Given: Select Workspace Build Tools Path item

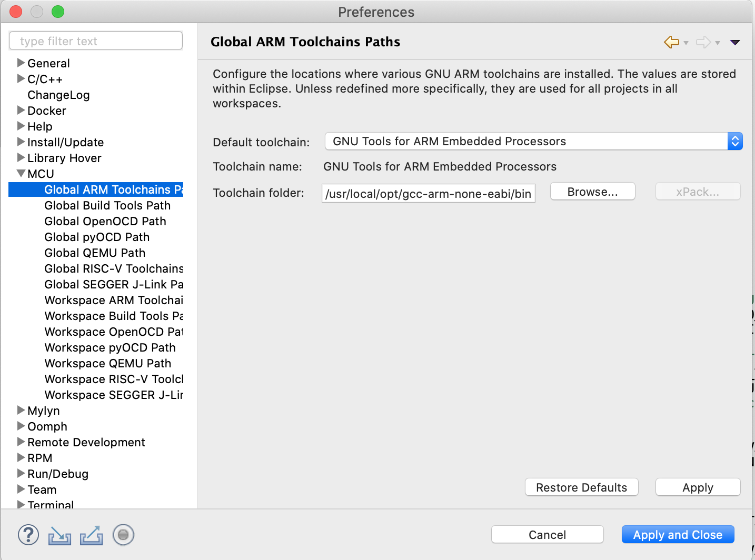Looking at the screenshot, I should tap(114, 316).
